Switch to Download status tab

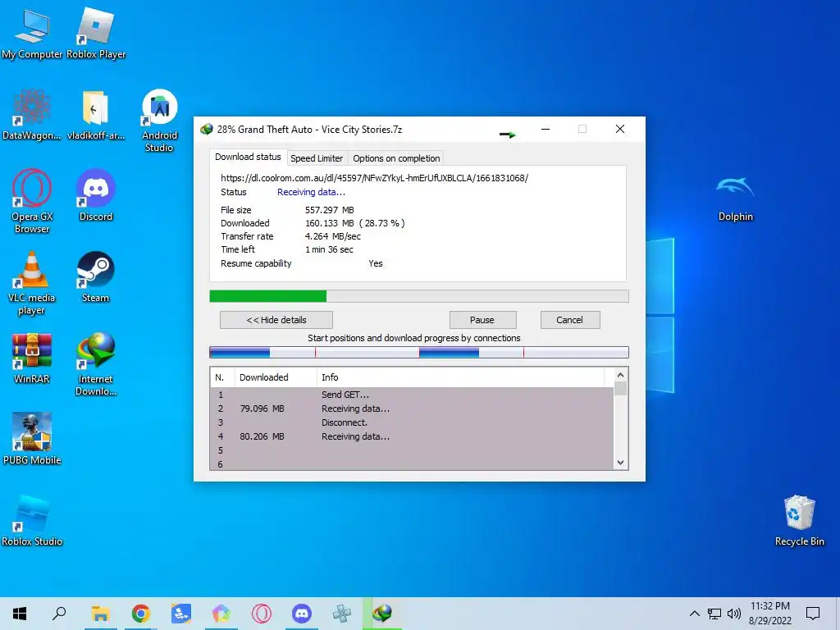pos(248,157)
